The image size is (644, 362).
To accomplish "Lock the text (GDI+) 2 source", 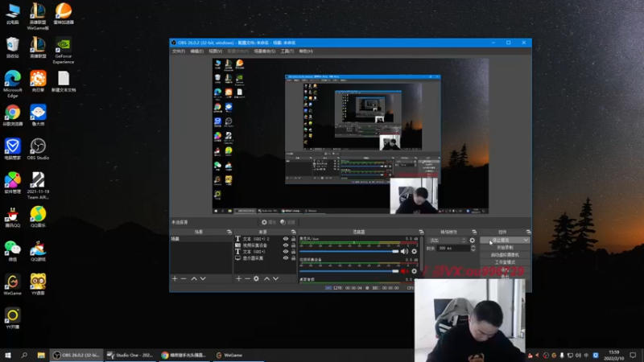I will point(293,238).
